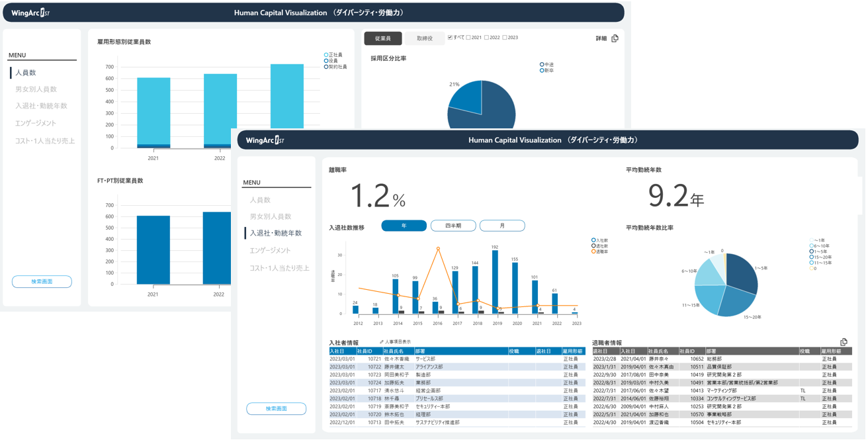Open the 詳細 link
The image size is (868, 444).
[601, 38]
